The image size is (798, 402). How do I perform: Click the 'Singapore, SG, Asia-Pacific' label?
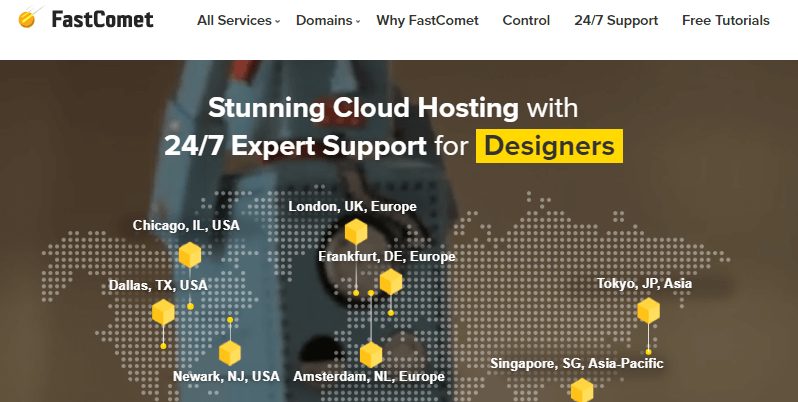pos(577,363)
